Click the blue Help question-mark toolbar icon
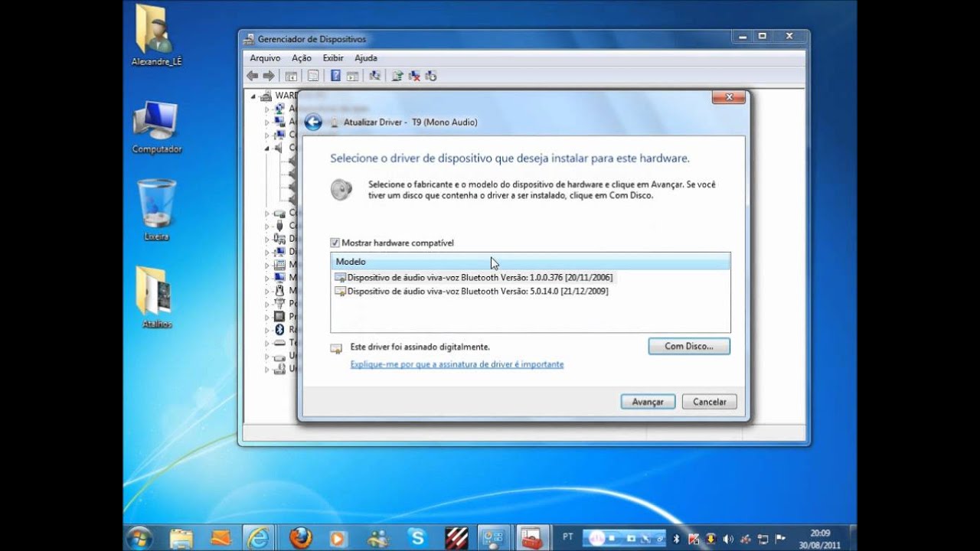 [335, 76]
